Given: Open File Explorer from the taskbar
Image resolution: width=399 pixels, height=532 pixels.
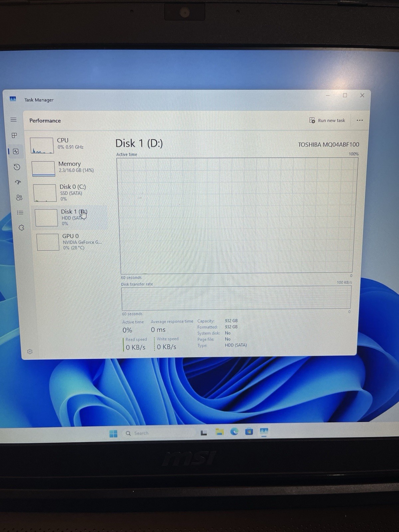Looking at the screenshot, I should point(219,432).
